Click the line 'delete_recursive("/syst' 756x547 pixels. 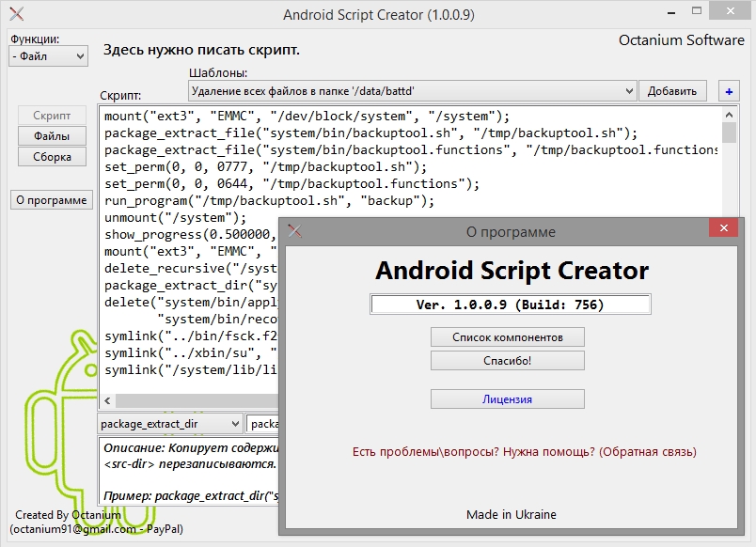coord(191,269)
